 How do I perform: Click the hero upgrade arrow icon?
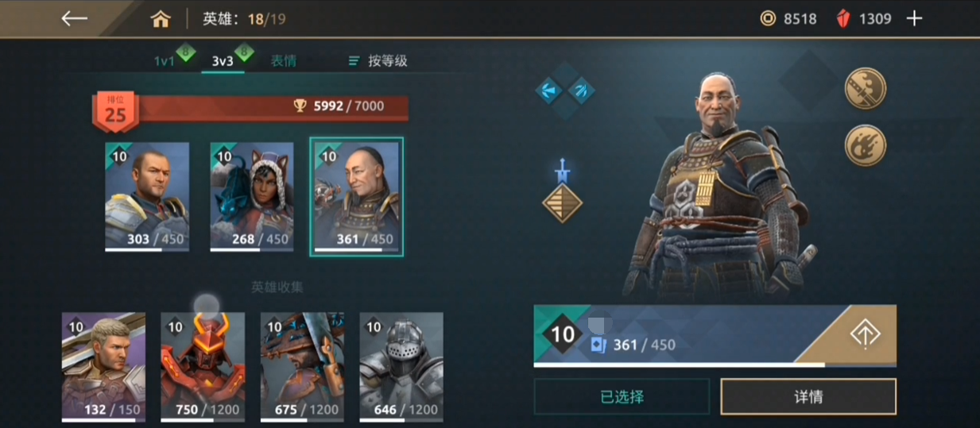(865, 334)
